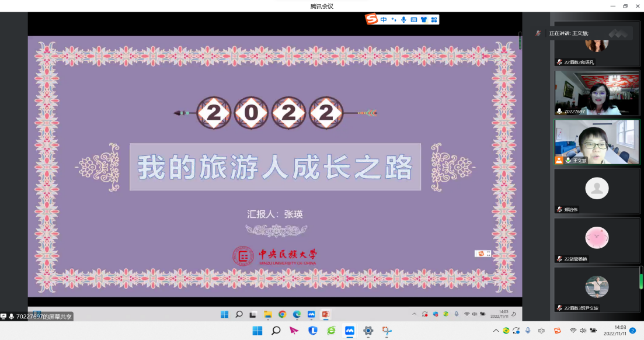Open Sogou skin (shirt) icon
The height and width of the screenshot is (340, 644).
point(424,19)
